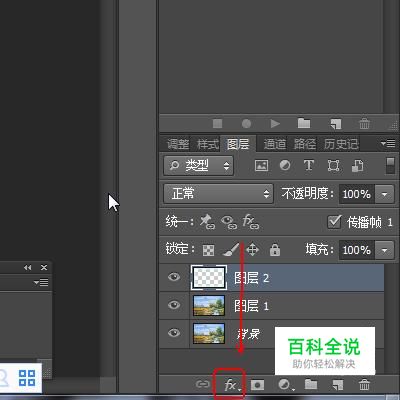Open the Layers panel flyout menu
Image resolution: width=400 pixels, height=400 pixels.
[x=388, y=144]
